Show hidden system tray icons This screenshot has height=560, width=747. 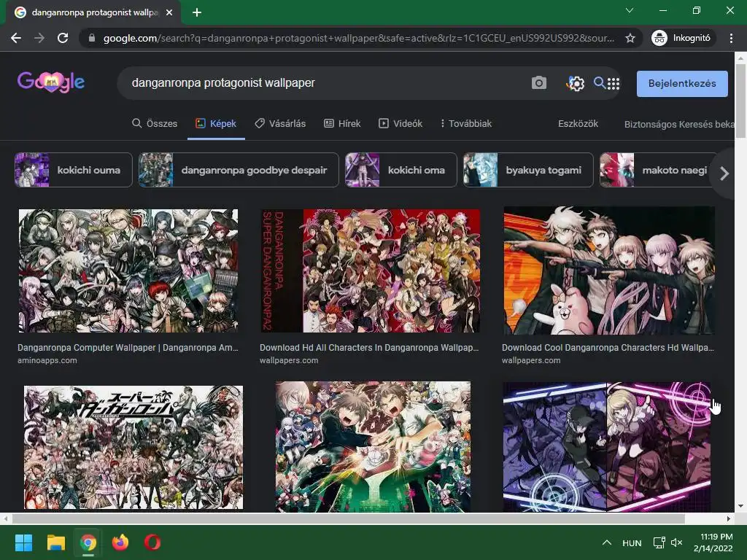(606, 542)
